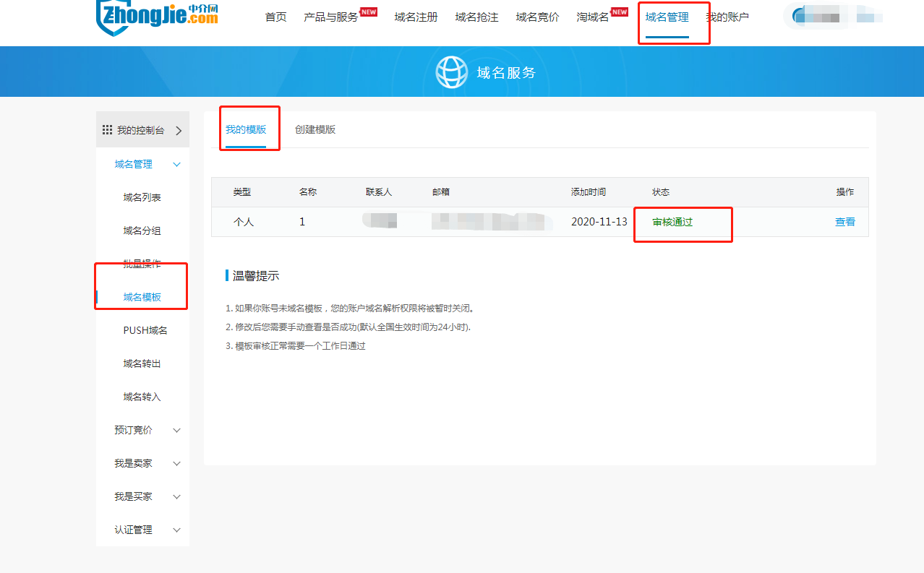The width and height of the screenshot is (924, 573).
Task: Open 产品与服务 in top navigation
Action: pyautogui.click(x=331, y=17)
